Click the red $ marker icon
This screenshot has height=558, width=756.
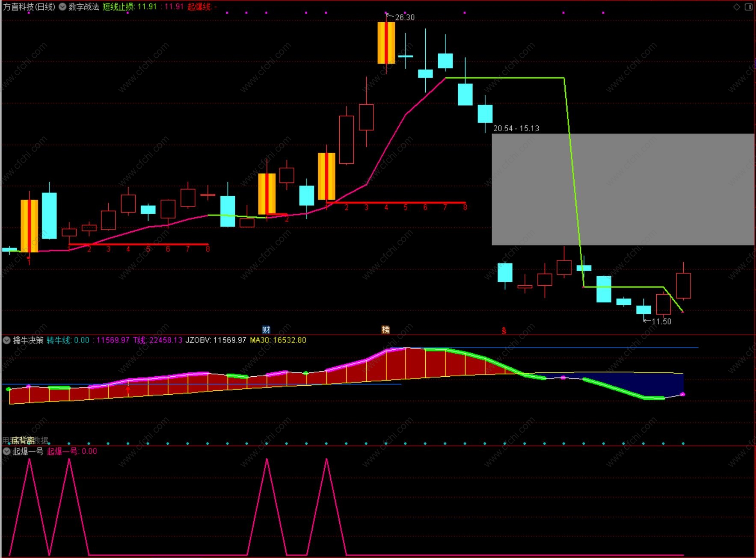[x=504, y=331]
